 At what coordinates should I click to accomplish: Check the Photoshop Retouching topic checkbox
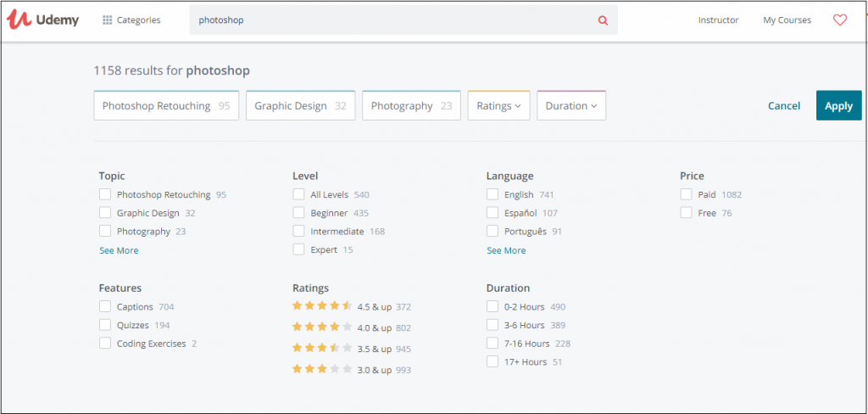[105, 194]
